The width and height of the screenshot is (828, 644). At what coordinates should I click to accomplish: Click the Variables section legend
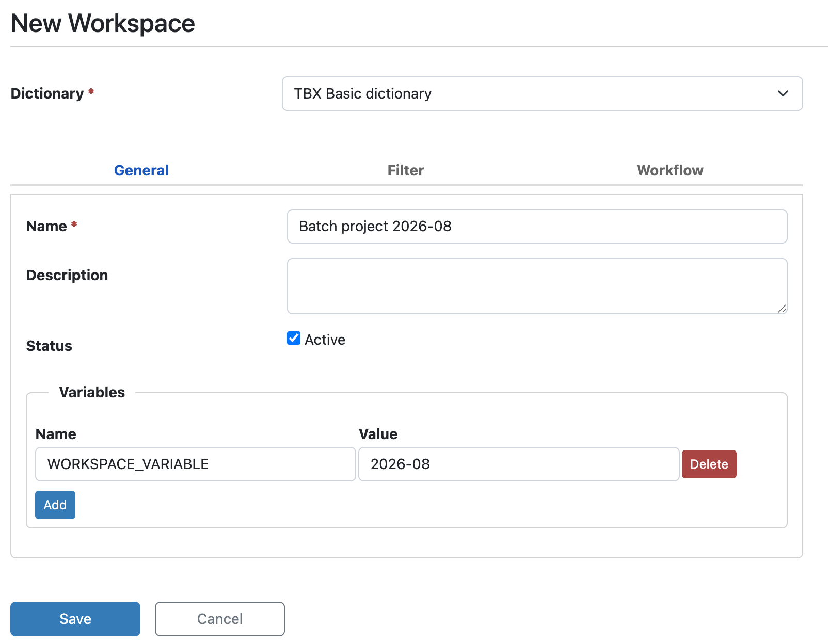pos(92,392)
